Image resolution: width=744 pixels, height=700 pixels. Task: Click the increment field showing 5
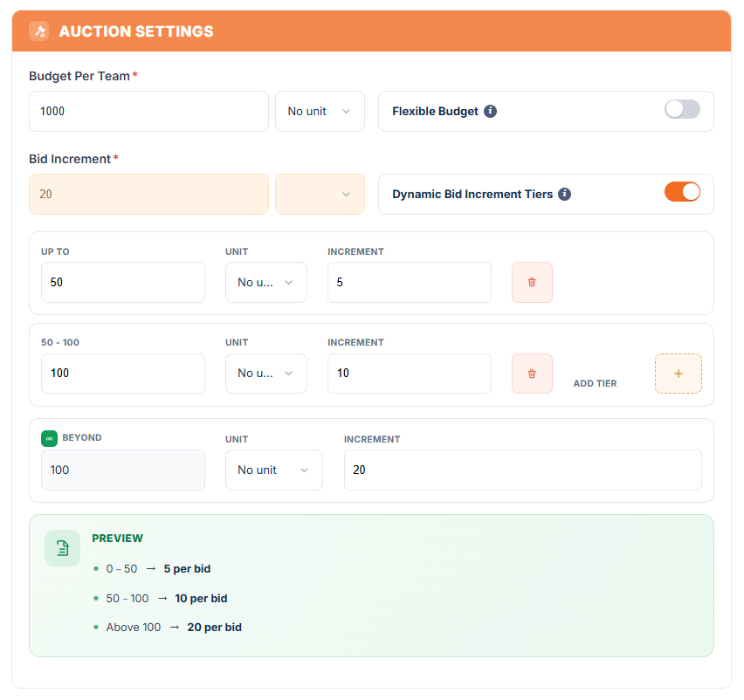click(410, 282)
